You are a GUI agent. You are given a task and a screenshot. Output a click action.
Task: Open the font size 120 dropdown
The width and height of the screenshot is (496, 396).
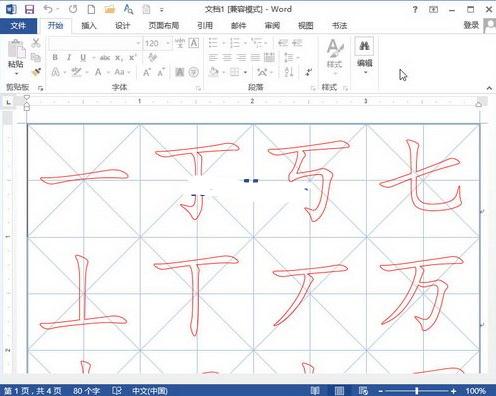[168, 43]
